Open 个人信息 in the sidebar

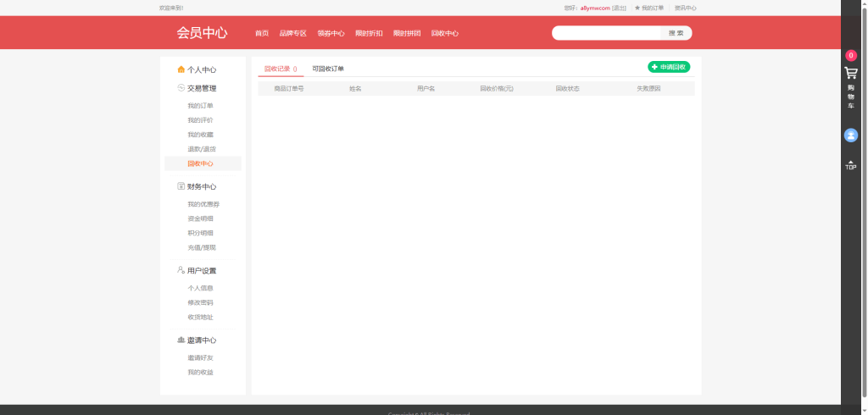point(200,288)
